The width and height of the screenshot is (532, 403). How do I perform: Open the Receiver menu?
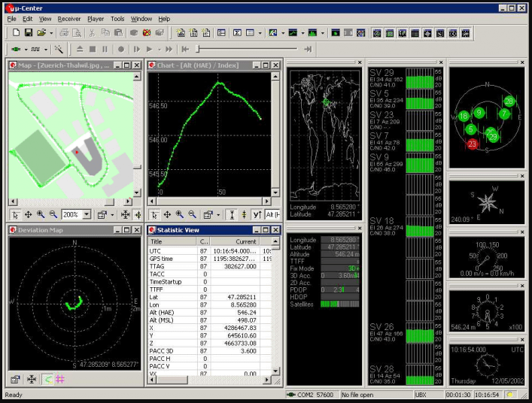[x=69, y=18]
